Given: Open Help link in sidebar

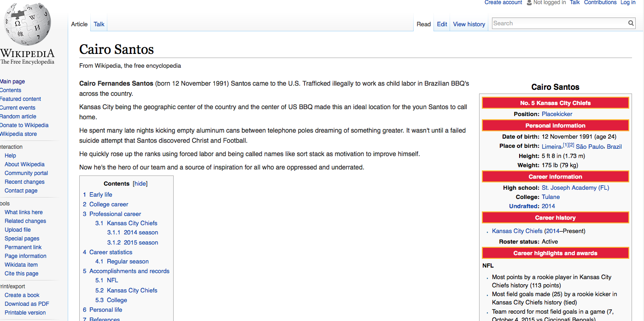Looking at the screenshot, I should tap(10, 156).
